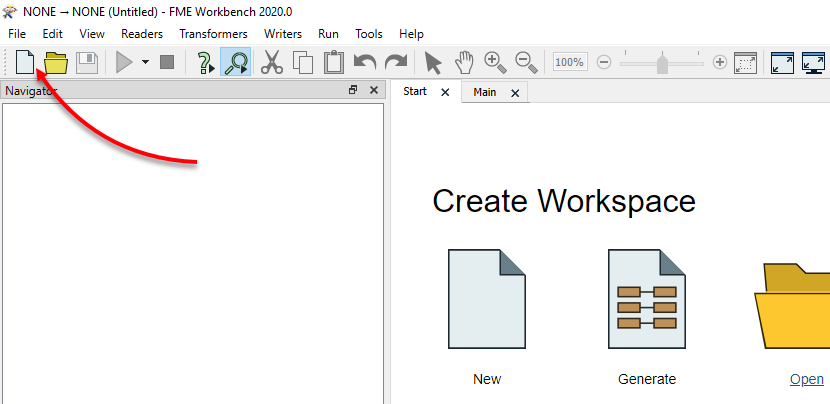The width and height of the screenshot is (830, 404).
Task: Click the plus button beside zoom slider
Action: 719,62
